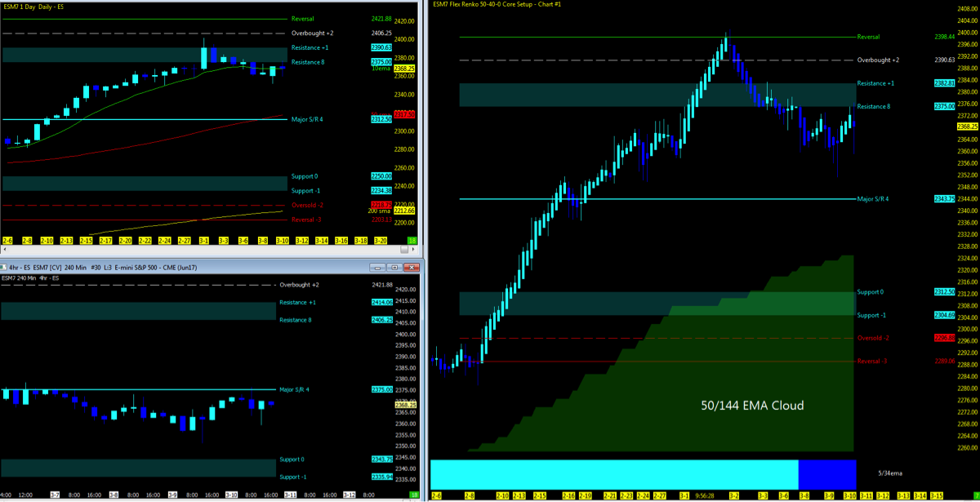The image size is (980, 502).
Task: Click the yellow 2368.25 price tag on 4hr chart
Action: click(x=406, y=404)
